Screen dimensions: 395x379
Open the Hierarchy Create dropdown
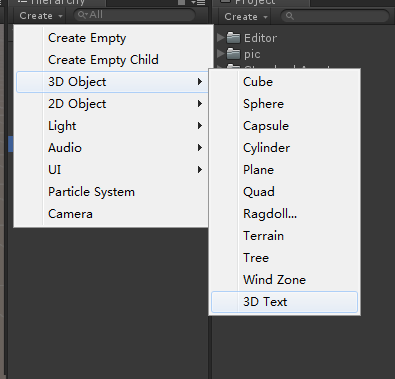tap(41, 16)
